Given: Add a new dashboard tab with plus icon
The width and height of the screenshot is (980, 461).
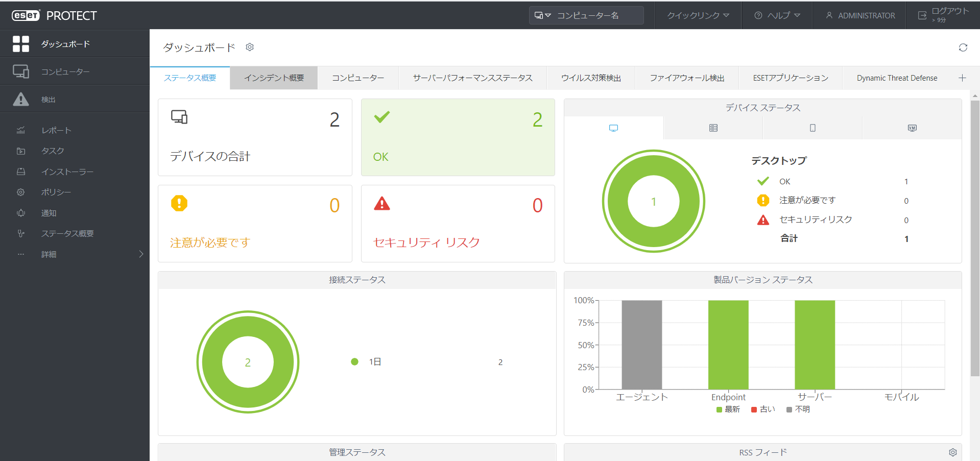Looking at the screenshot, I should 962,78.
